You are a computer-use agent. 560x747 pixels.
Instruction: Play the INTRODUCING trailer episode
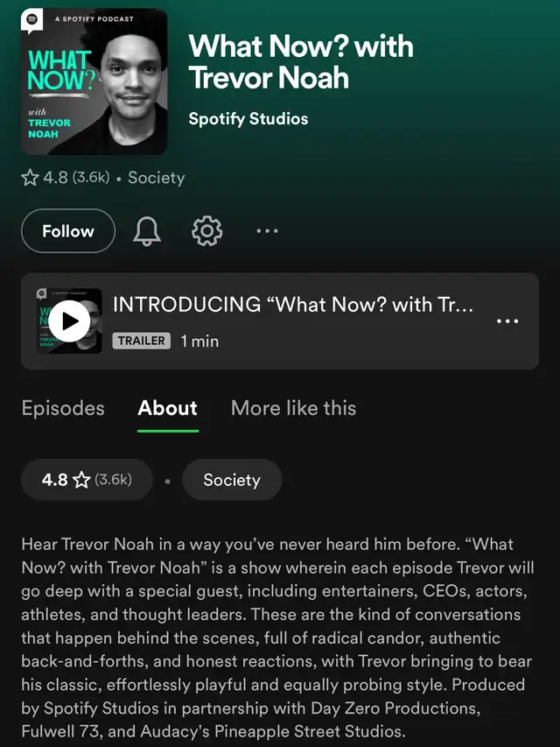(x=69, y=321)
